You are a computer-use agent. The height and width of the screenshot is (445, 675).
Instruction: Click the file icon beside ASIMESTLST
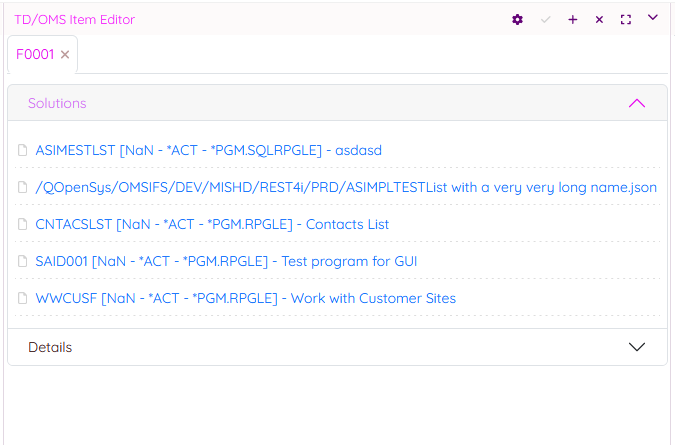[x=23, y=150]
